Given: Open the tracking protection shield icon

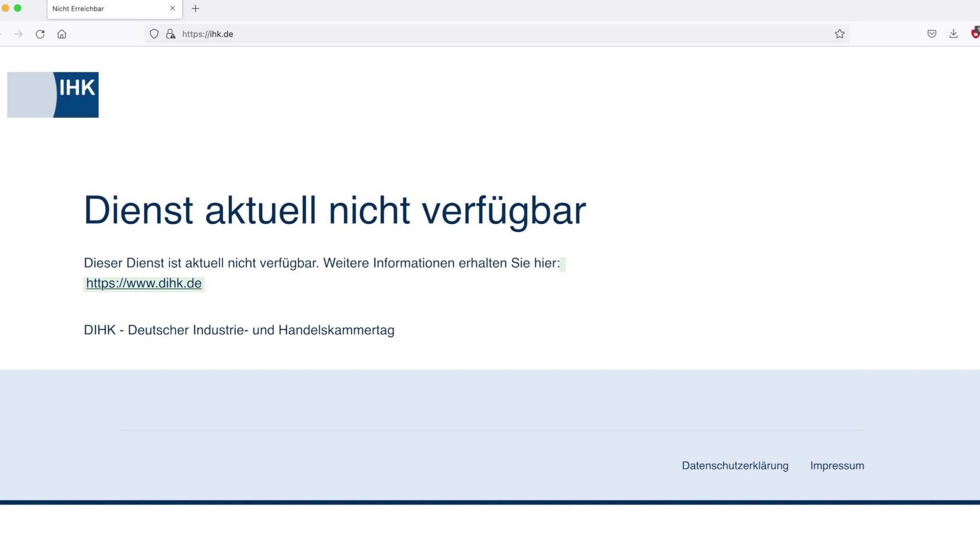Looking at the screenshot, I should coord(154,34).
